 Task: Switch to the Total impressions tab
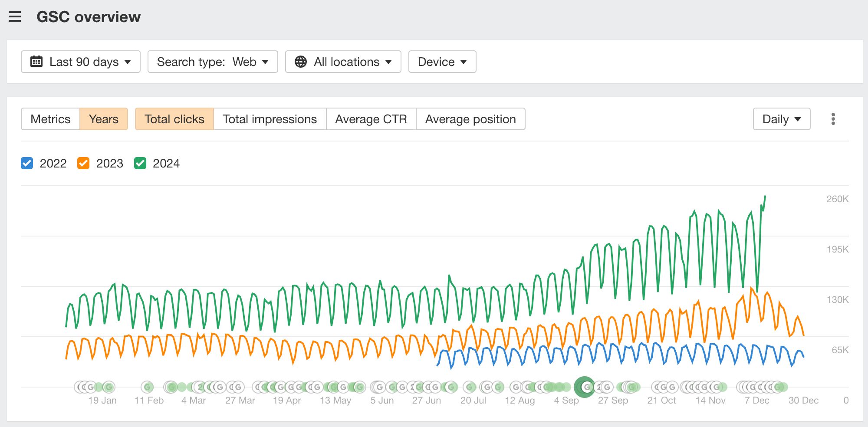[x=270, y=119]
